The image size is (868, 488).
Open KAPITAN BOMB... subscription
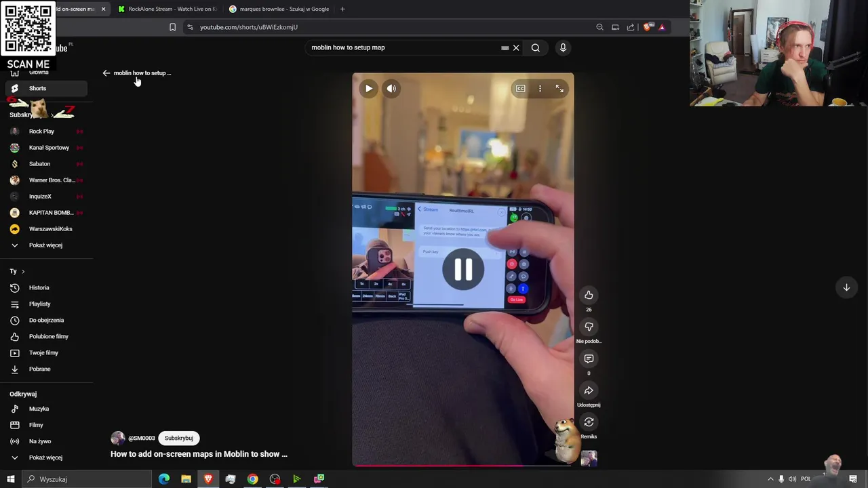tap(46, 212)
